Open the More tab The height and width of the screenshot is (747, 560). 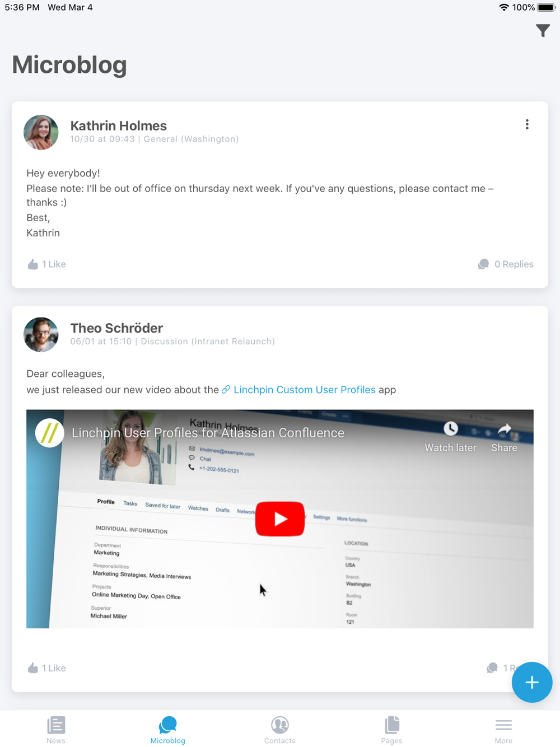point(503,730)
